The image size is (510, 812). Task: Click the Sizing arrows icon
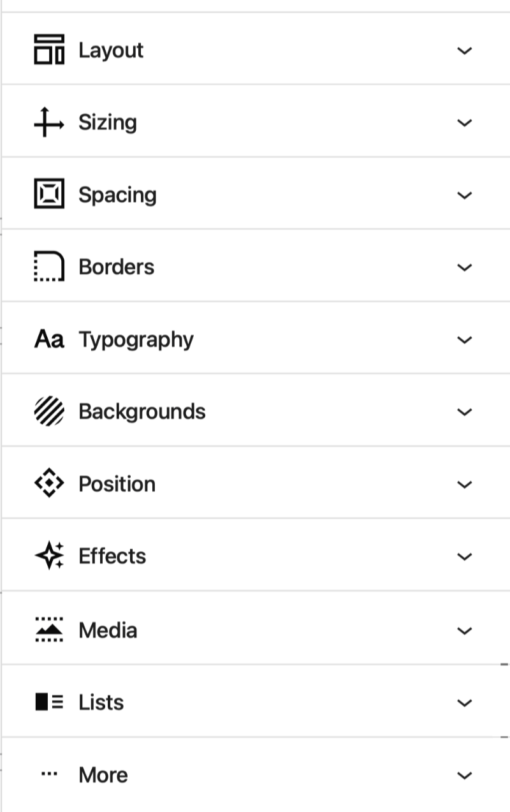[48, 122]
